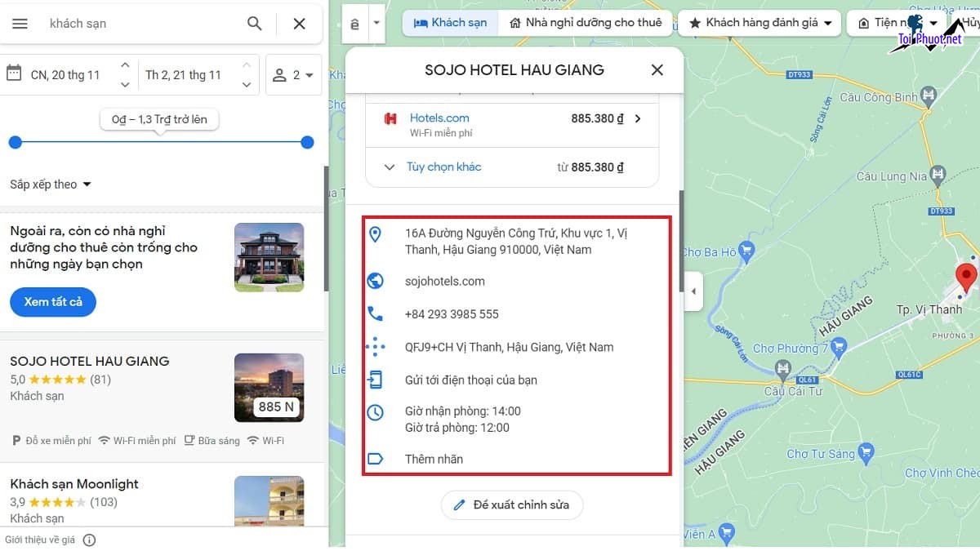Select 'Nhà nghỉ dưỡng cho thuê' chip
Image resolution: width=980 pixels, height=551 pixels.
586,23
